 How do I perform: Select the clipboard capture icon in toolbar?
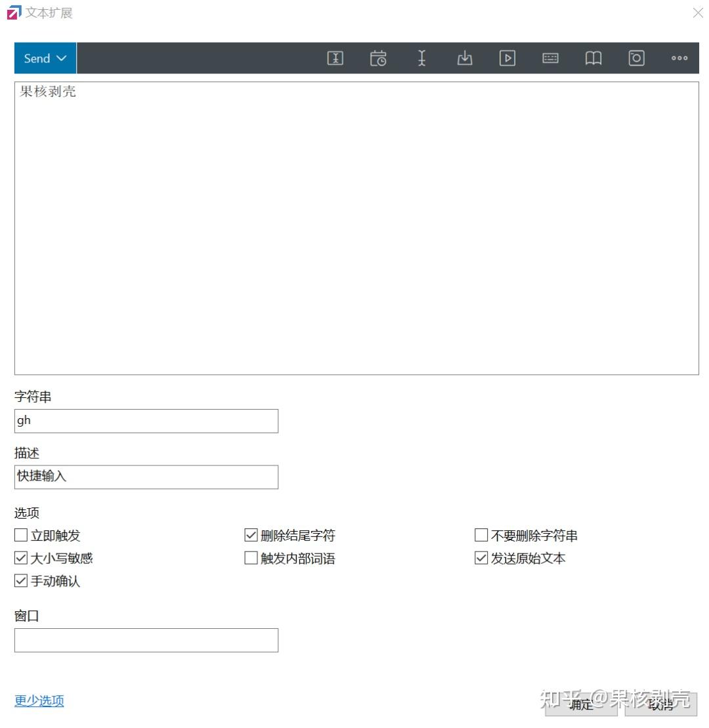(x=635, y=58)
